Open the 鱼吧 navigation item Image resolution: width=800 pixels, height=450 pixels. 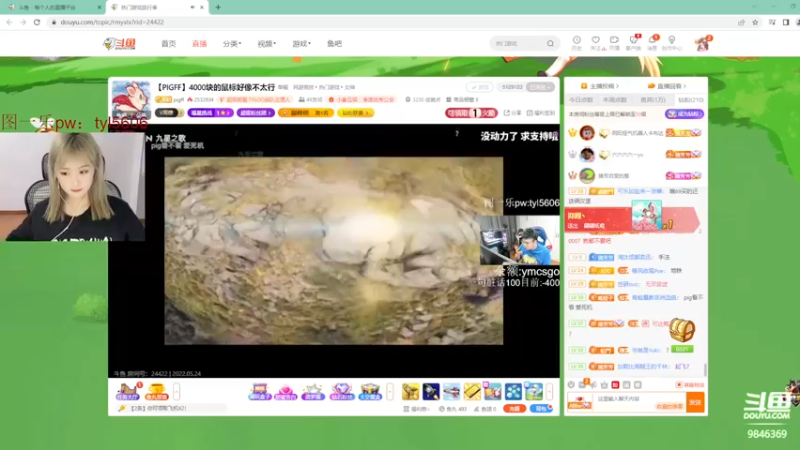[334, 44]
